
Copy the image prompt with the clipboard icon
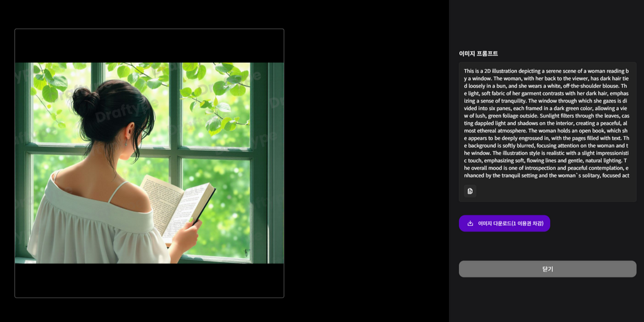470,191
